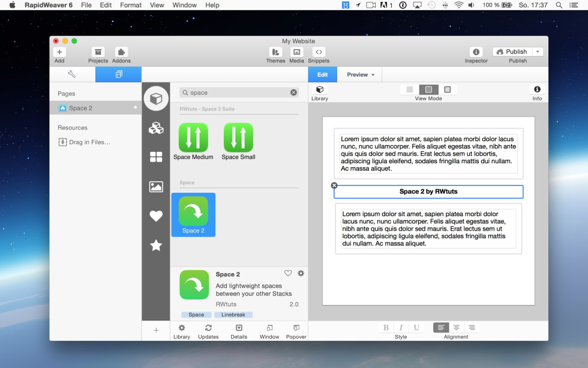The image size is (588, 368).
Task: Click the Publish button
Action: click(x=512, y=52)
